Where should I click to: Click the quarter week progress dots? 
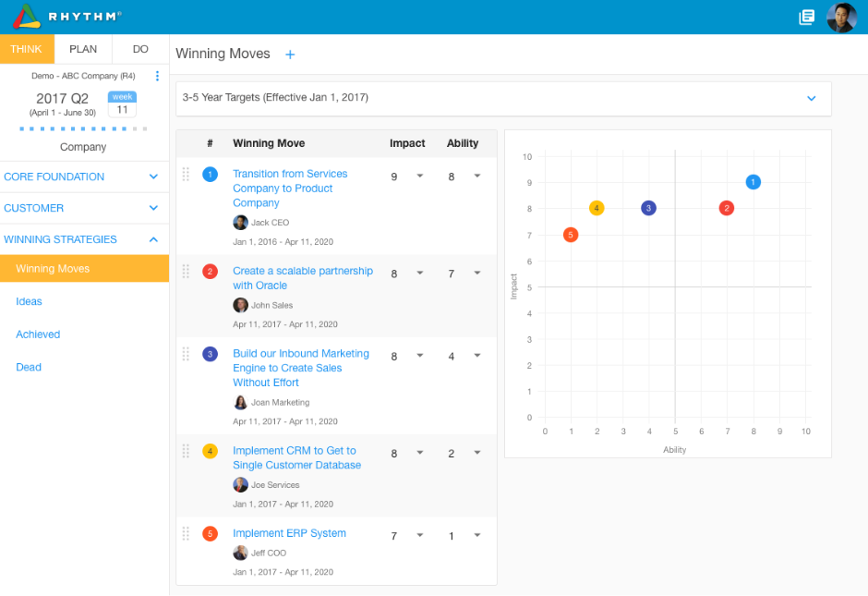coord(83,129)
